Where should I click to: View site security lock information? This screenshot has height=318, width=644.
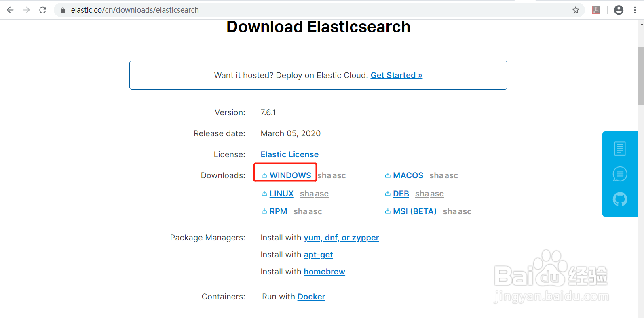coord(63,10)
